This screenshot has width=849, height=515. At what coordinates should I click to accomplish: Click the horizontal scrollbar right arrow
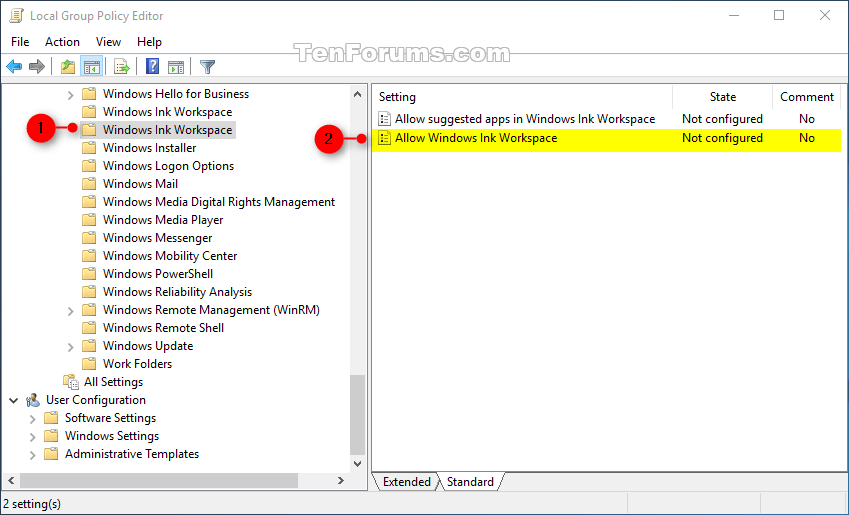pos(341,480)
